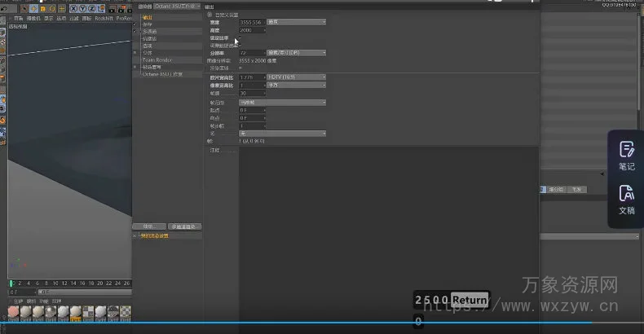This screenshot has width=644, height=334.
Task: Click the width input field showing 3555.556
Action: [x=252, y=22]
